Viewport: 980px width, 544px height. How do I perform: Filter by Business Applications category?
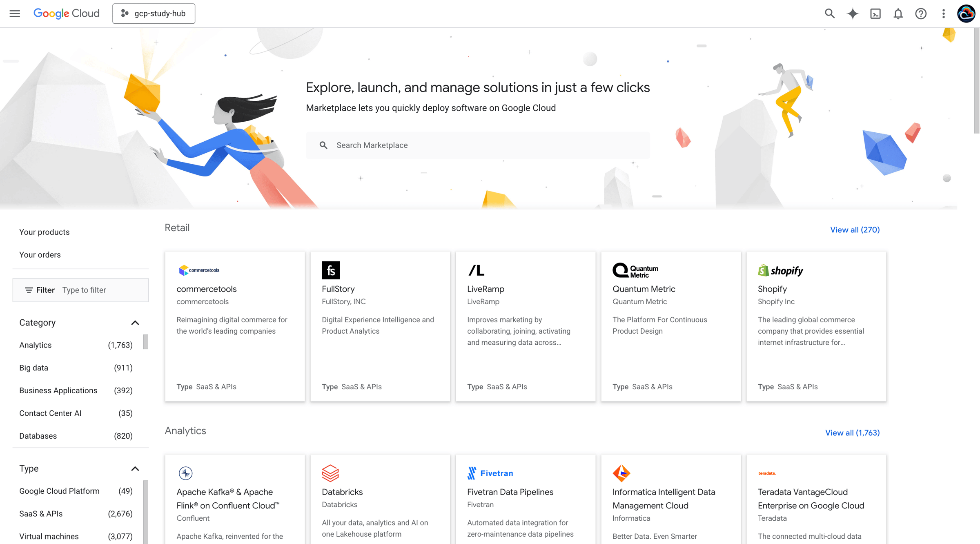click(76, 390)
